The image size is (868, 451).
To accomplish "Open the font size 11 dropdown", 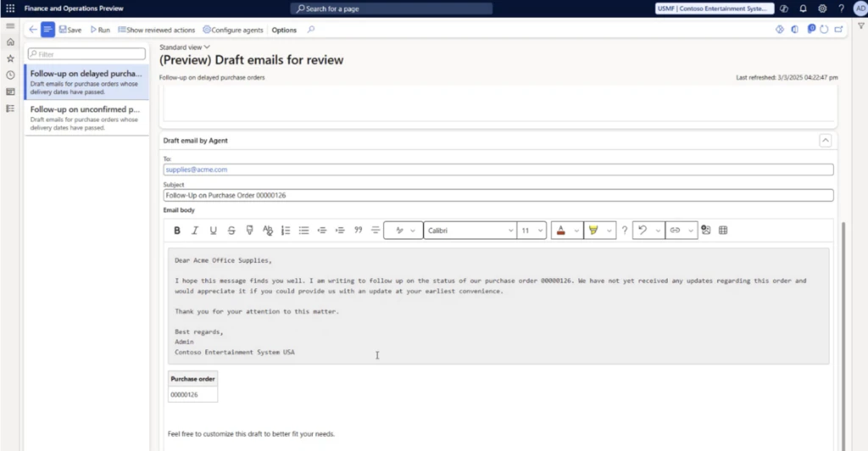I will [531, 230].
